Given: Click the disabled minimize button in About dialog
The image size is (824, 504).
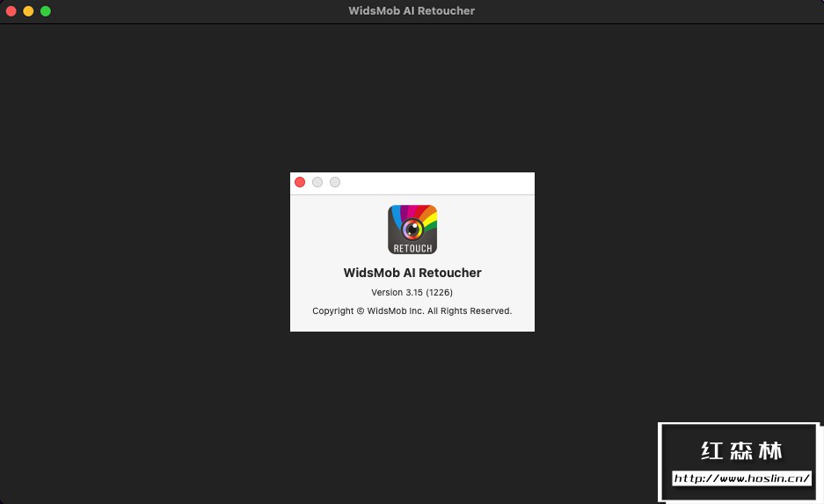Looking at the screenshot, I should point(317,182).
